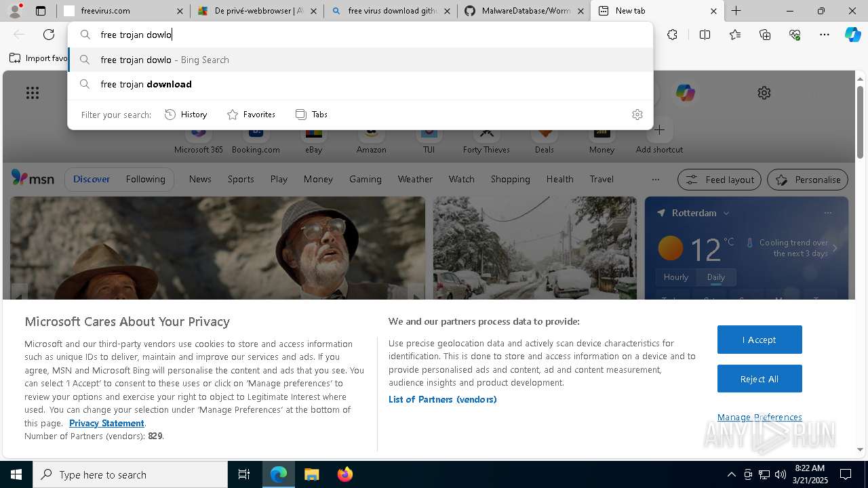Expand Rotterdam location dropdown
868x488 pixels.
[x=726, y=213]
